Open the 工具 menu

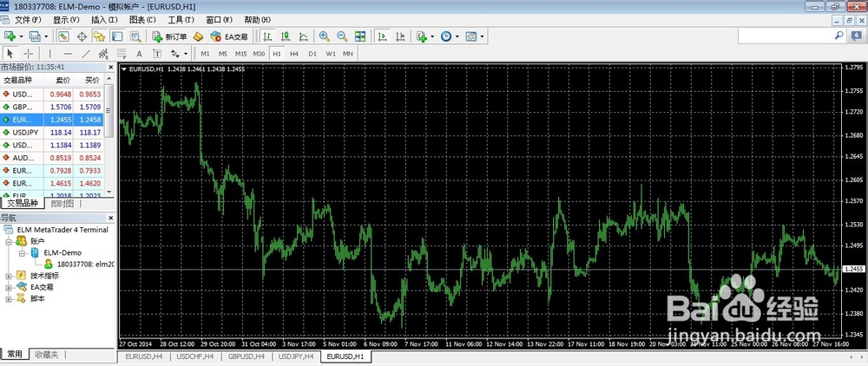pos(181,20)
